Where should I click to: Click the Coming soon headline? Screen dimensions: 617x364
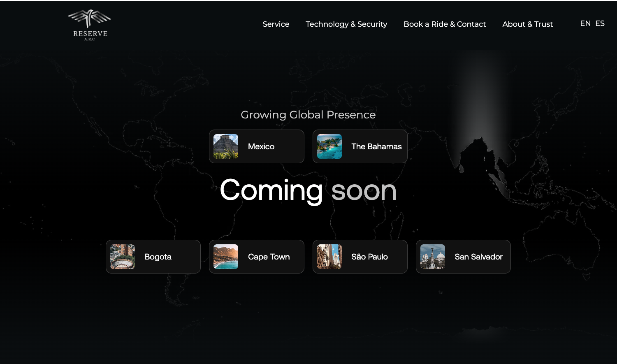pos(308,190)
